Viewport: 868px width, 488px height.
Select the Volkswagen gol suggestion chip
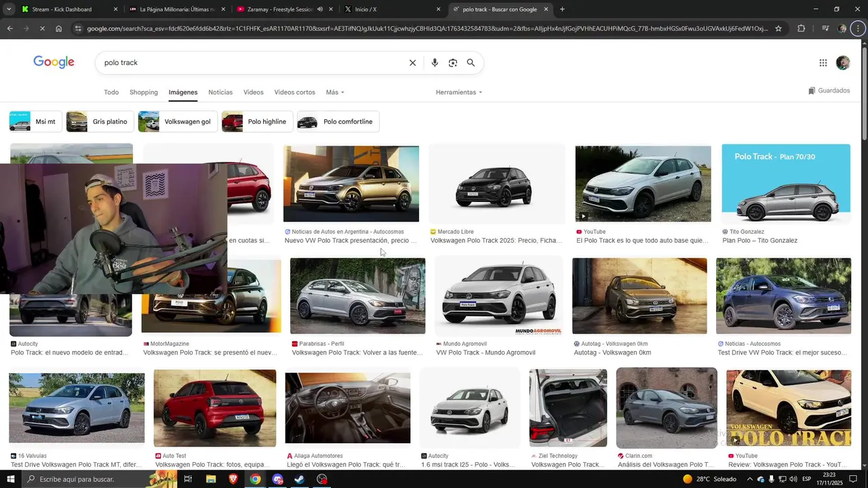178,122
